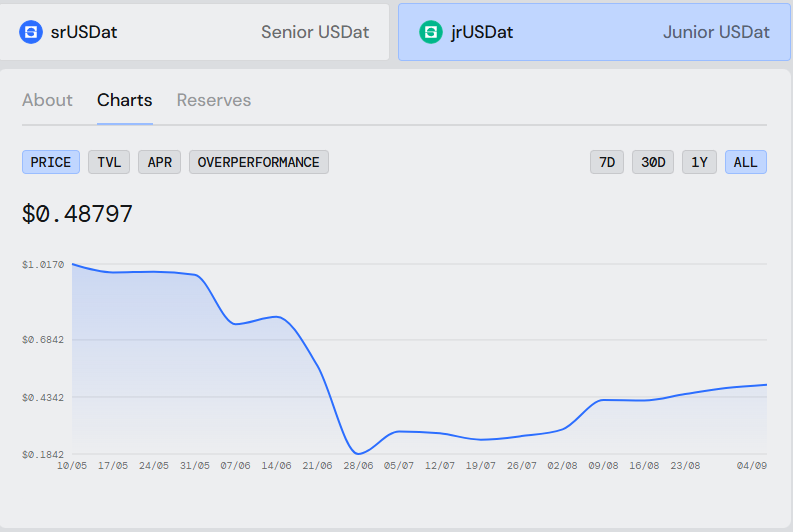Show the APR chart
Viewport: 793px width, 532px height.
click(159, 162)
